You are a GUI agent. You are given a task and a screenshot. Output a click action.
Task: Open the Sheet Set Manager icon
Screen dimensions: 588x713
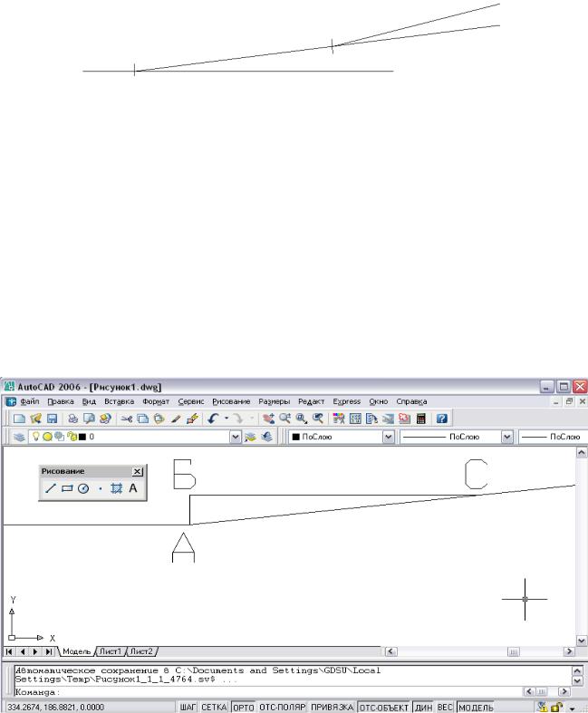click(388, 419)
